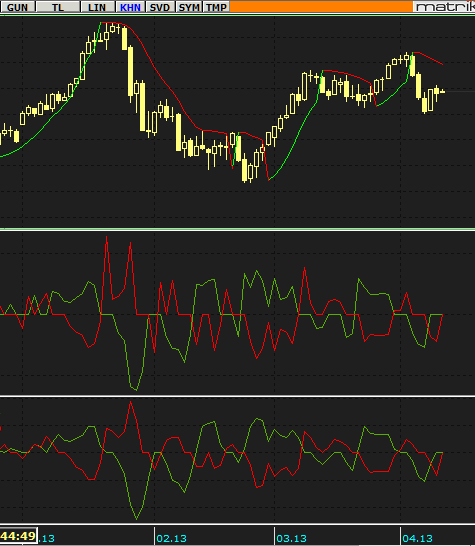Viewport: 475px width, 546px height.
Task: Click the deepest green trough in the bottom indicator
Action: (x=136, y=518)
